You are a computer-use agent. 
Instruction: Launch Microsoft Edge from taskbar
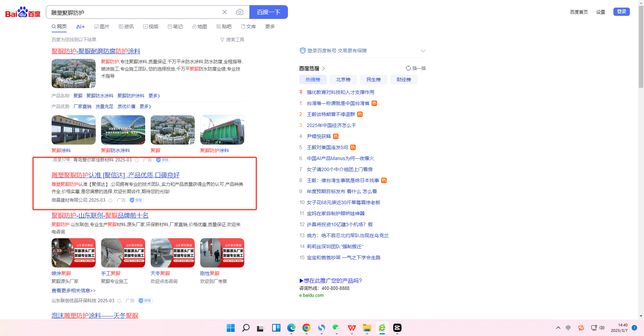(x=291, y=328)
